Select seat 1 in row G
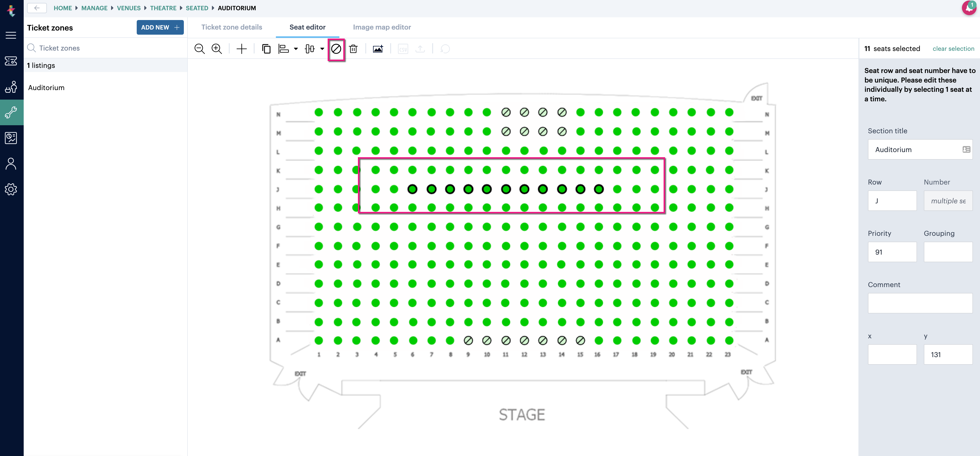The height and width of the screenshot is (456, 980). [319, 227]
